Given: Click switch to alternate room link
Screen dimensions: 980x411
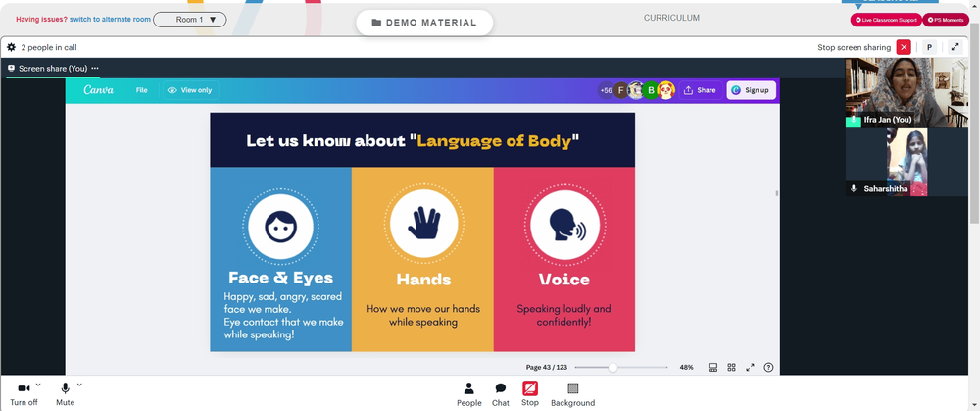Looking at the screenshot, I should 110,20.
